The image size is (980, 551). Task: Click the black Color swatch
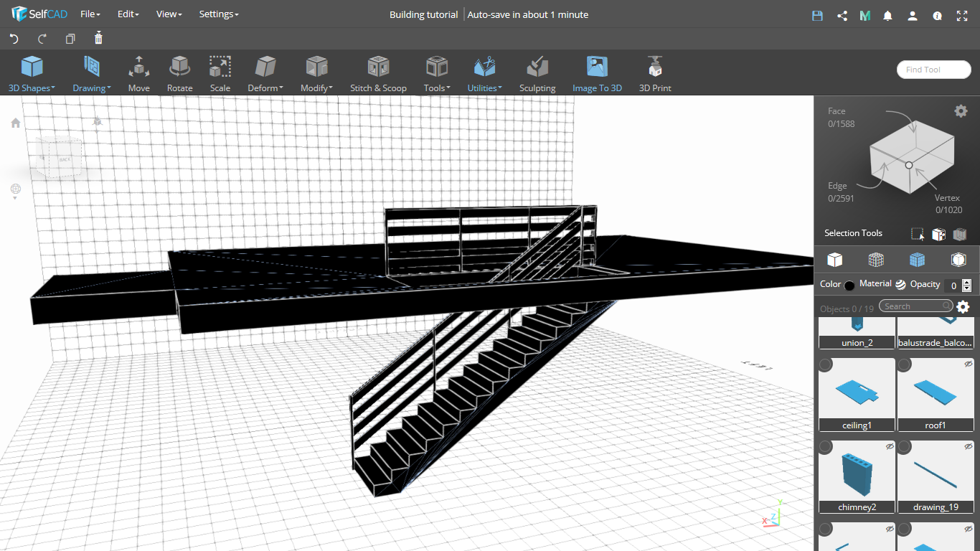pos(849,286)
